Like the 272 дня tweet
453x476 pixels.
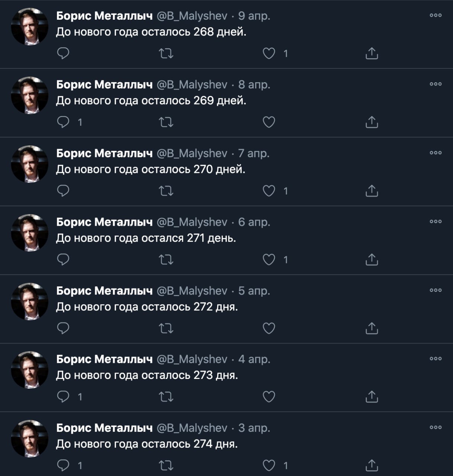point(269,328)
